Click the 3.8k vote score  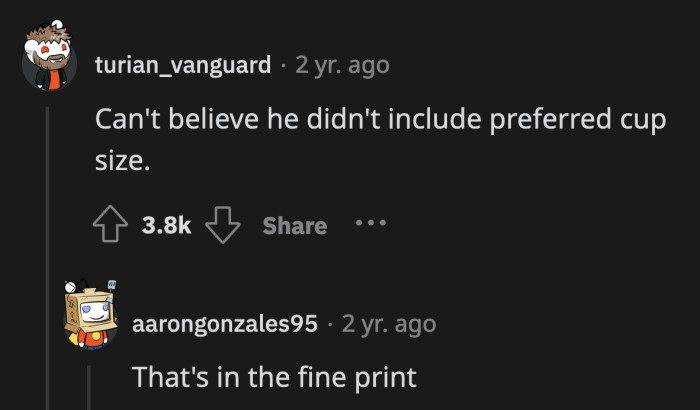click(x=166, y=226)
